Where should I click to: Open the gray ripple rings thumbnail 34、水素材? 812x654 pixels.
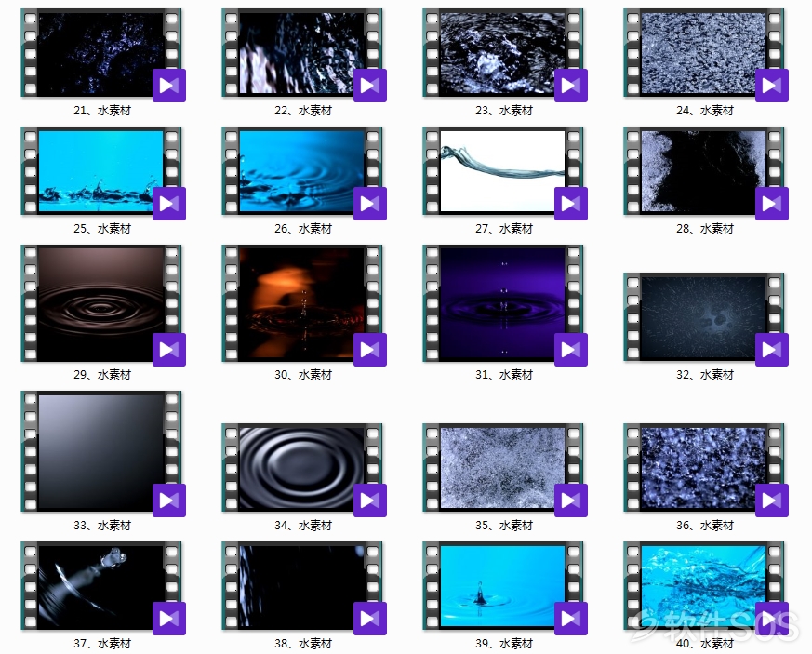point(302,468)
